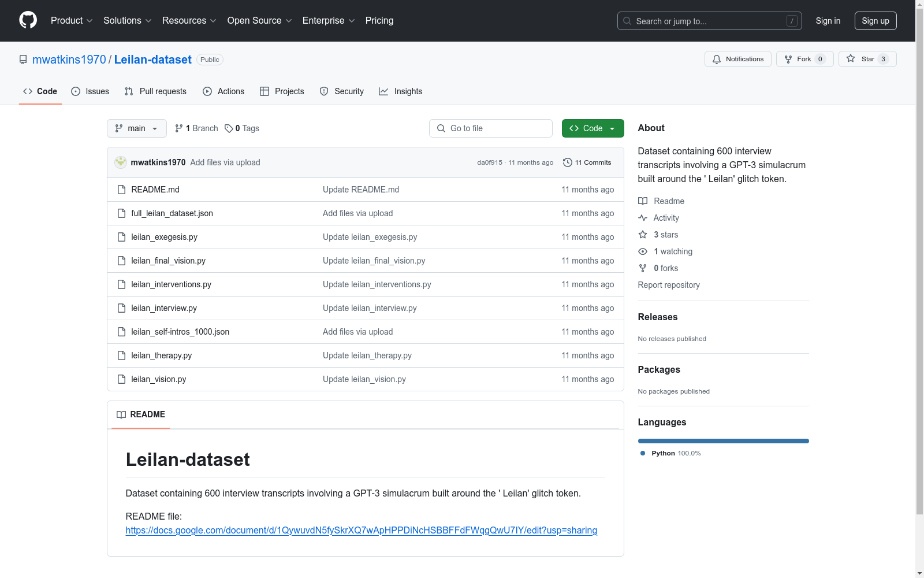This screenshot has height=578, width=924.
Task: Click the Search or jump to field
Action: [x=710, y=21]
